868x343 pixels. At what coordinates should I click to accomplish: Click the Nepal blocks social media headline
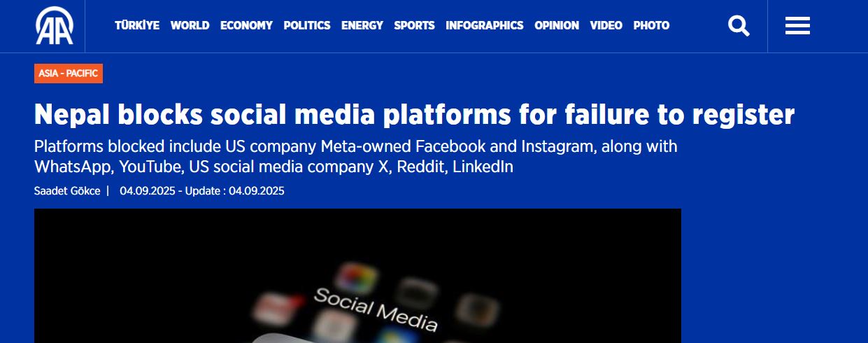click(414, 114)
